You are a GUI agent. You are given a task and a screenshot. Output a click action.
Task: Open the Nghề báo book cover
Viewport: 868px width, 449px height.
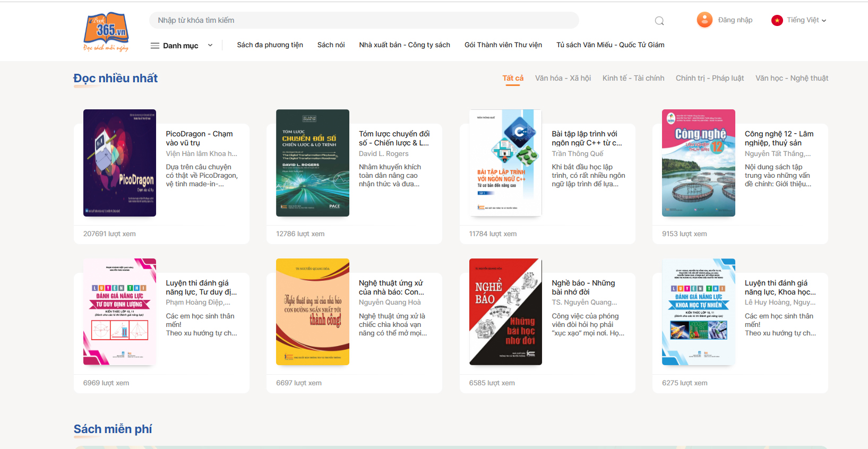(x=505, y=312)
